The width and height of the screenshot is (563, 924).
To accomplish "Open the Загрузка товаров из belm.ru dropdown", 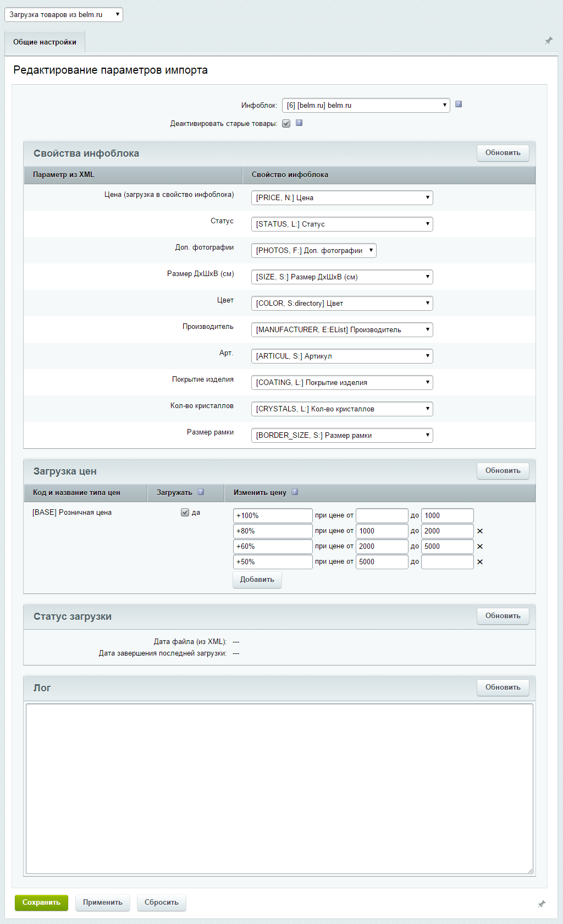I will tap(64, 14).
